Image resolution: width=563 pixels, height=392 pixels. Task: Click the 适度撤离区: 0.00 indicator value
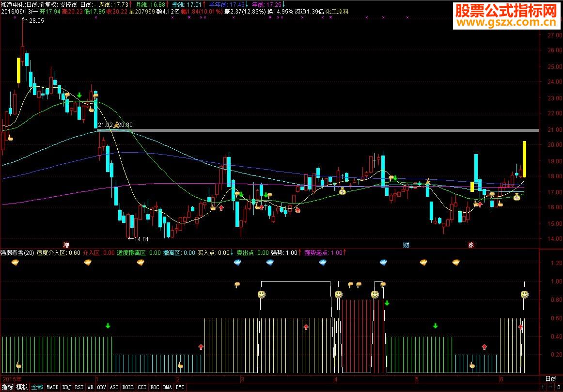(x=139, y=253)
